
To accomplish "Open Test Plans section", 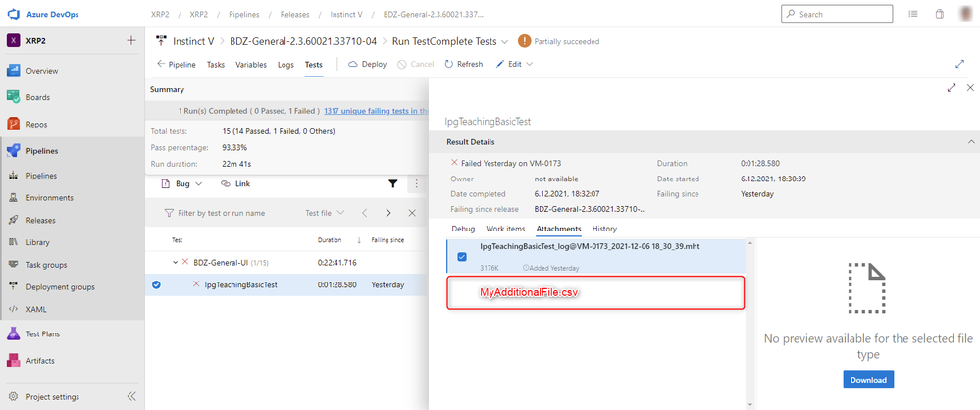I will (41, 334).
